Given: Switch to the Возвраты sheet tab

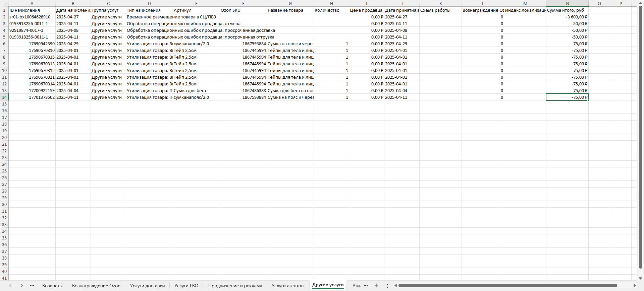Looking at the screenshot, I should pyautogui.click(x=52, y=286).
